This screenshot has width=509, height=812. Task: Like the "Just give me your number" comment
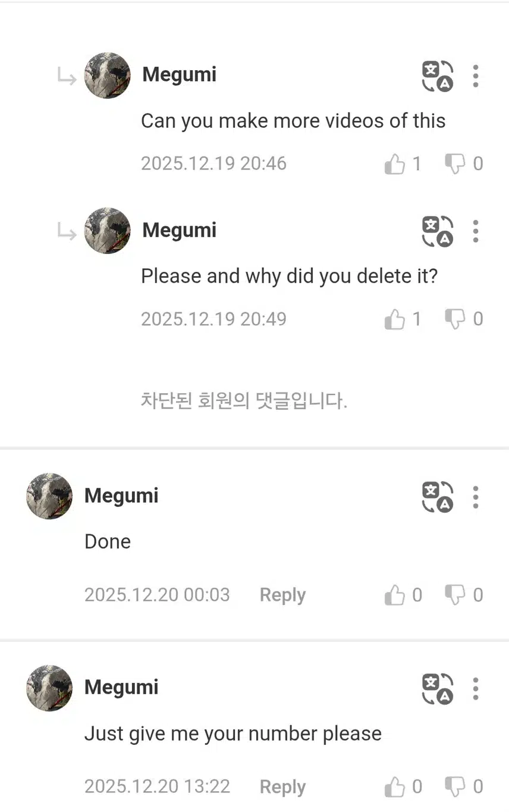pos(395,787)
